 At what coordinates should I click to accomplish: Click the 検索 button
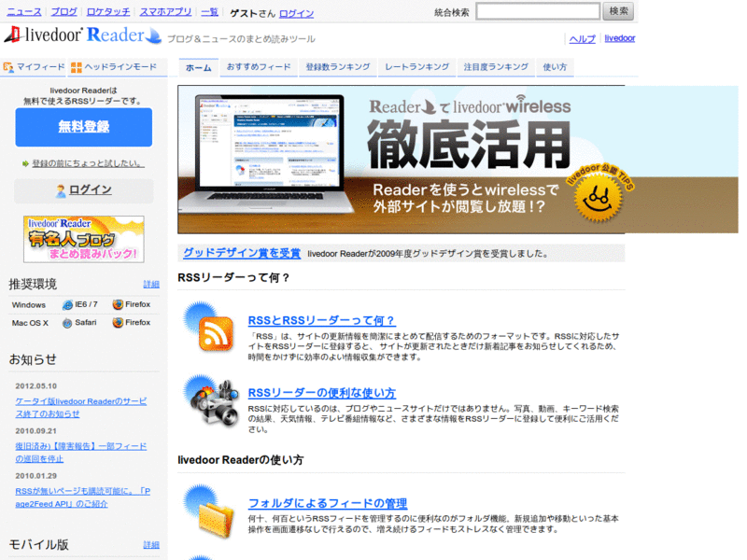[618, 11]
